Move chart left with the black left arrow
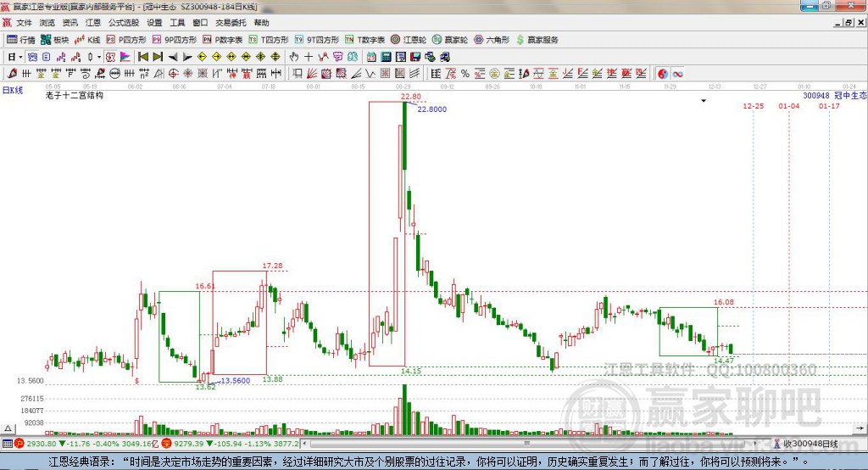The width and height of the screenshot is (868, 470). coord(173,57)
